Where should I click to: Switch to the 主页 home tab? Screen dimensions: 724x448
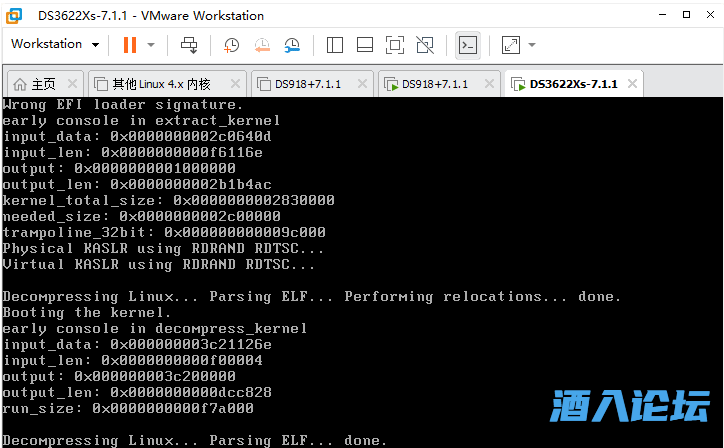tap(36, 83)
